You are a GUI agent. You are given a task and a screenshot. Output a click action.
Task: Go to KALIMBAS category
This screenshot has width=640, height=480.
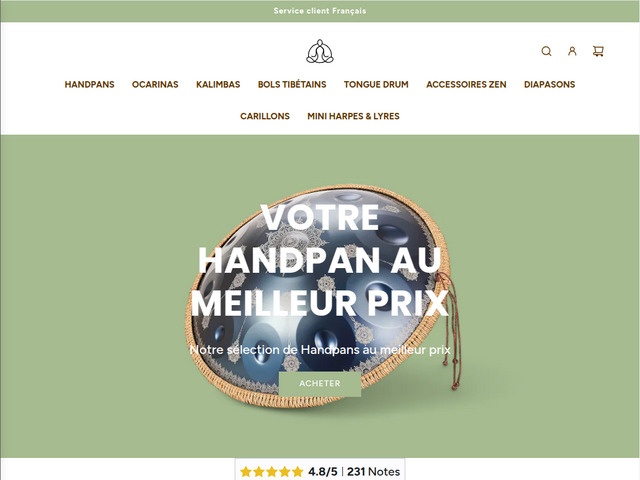[x=218, y=84]
